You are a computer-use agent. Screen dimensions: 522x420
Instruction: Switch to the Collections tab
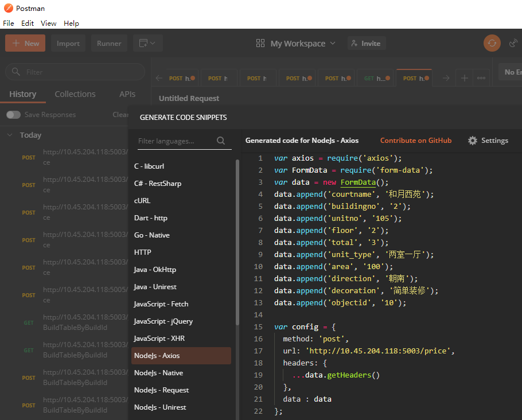[75, 94]
